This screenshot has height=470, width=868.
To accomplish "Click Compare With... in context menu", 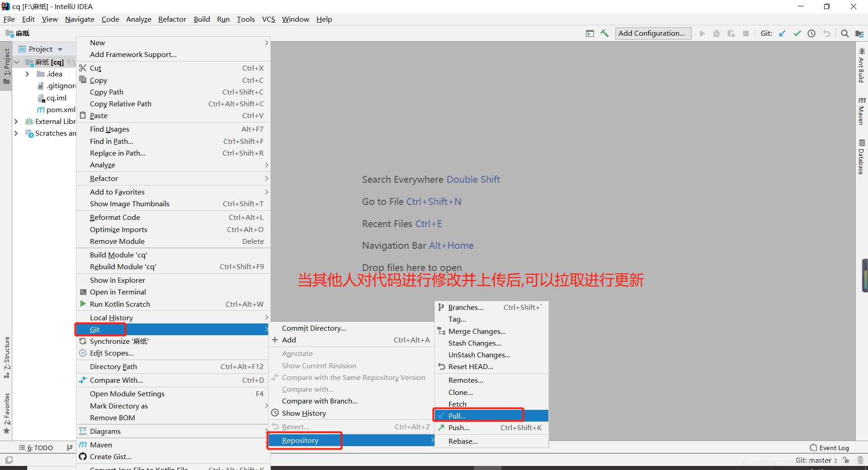I will [173, 380].
